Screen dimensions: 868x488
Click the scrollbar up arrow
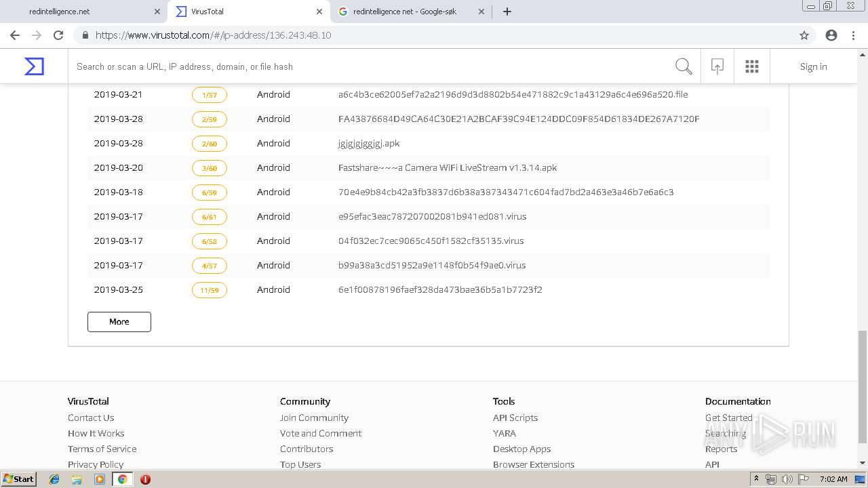coord(862,54)
